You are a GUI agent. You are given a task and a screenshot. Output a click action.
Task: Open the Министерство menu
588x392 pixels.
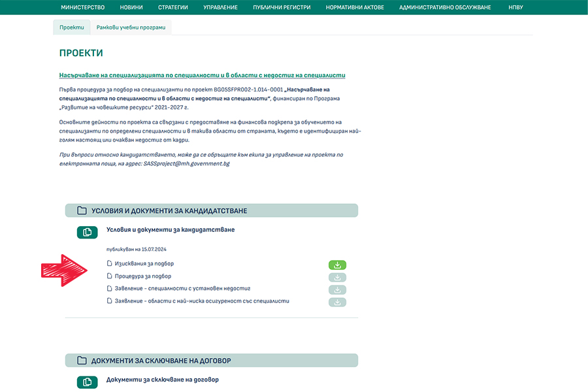pyautogui.click(x=82, y=7)
